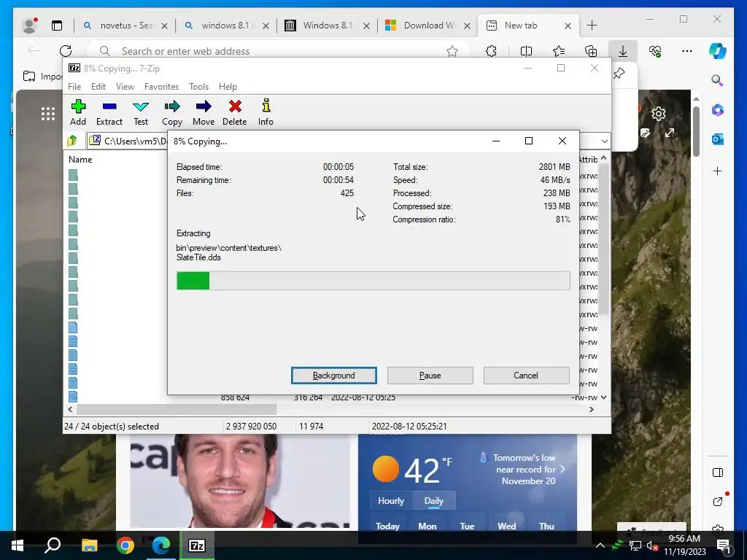Open Edge collections icon
Screen dimensions: 747x560
591,51
